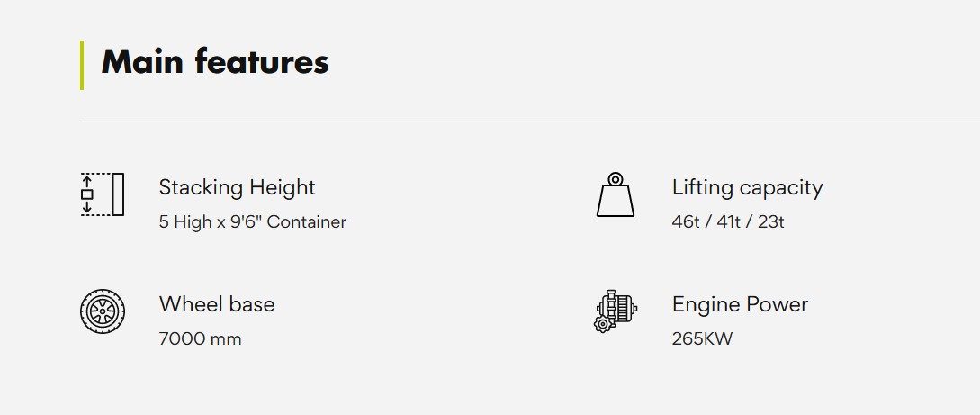This screenshot has height=415, width=980.
Task: Click the 23t lifting capacity value
Action: coord(771,221)
